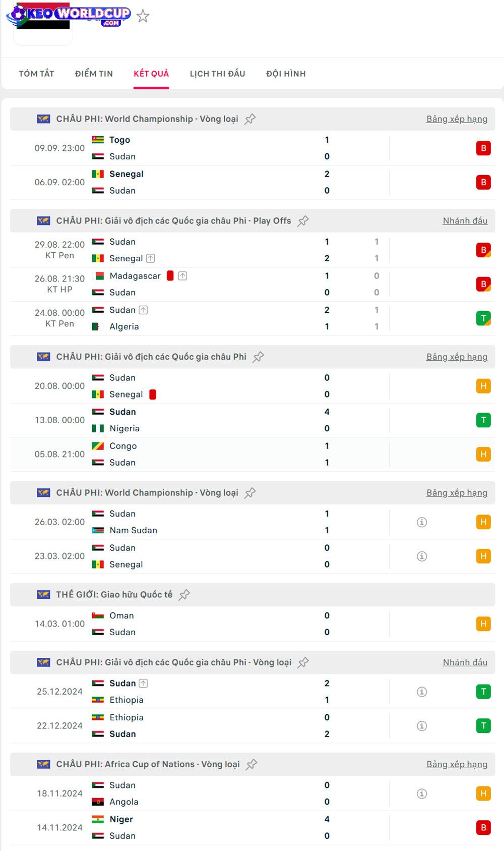Open info icon for Sudan vs Nam Sudan

click(x=422, y=522)
